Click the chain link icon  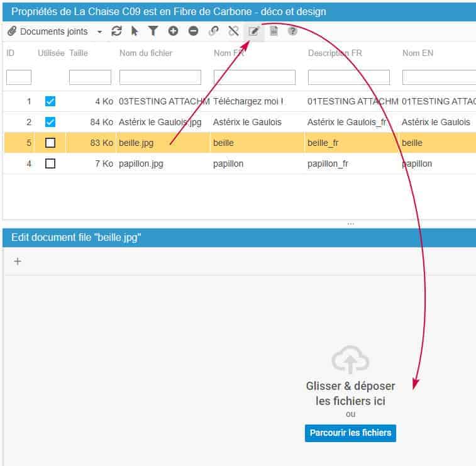coord(214,31)
